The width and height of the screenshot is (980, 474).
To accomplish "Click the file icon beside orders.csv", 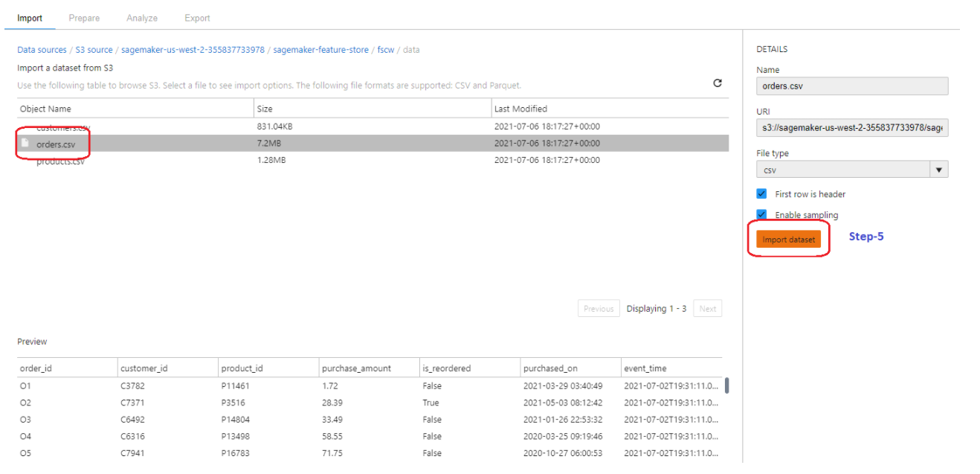I will pyautogui.click(x=25, y=143).
